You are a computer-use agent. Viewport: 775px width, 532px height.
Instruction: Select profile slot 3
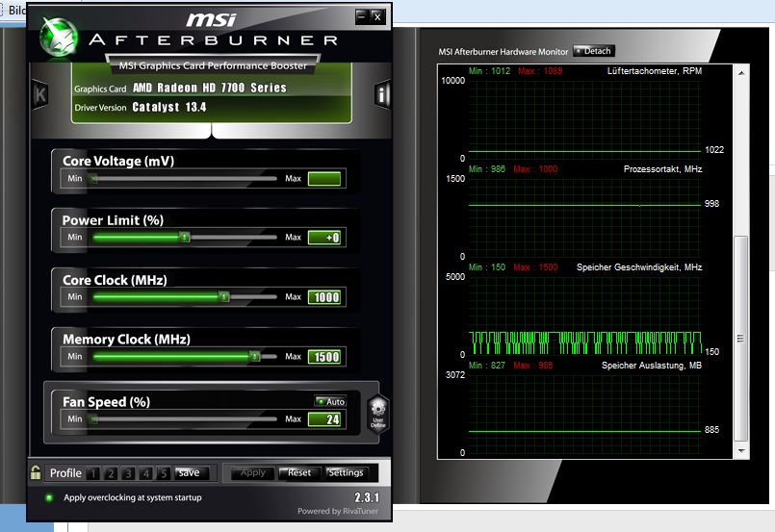128,473
